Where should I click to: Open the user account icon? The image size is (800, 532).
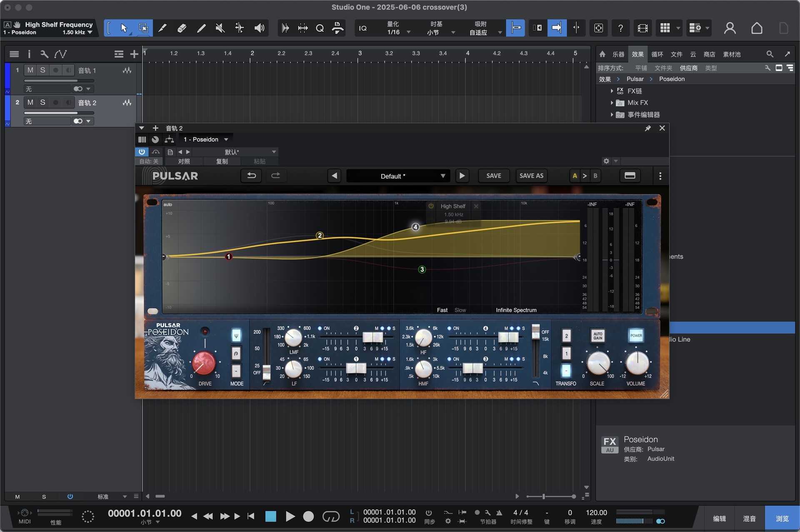[x=730, y=28]
